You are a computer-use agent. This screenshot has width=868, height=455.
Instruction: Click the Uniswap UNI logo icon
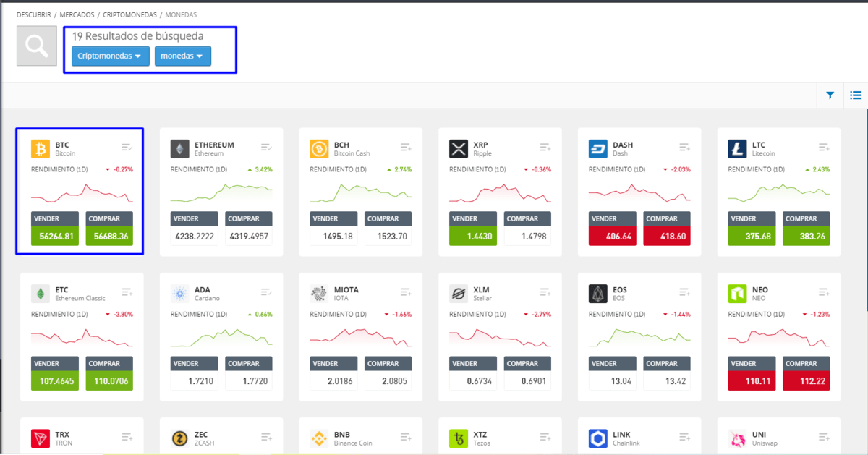737,438
